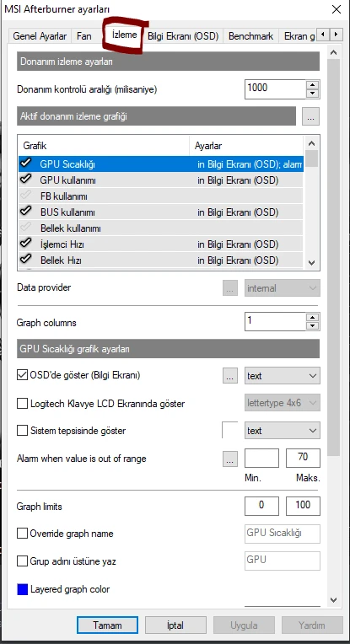Open Logitech lettertype 4x6 dropdown
This screenshot has height=644, width=350.
click(283, 403)
